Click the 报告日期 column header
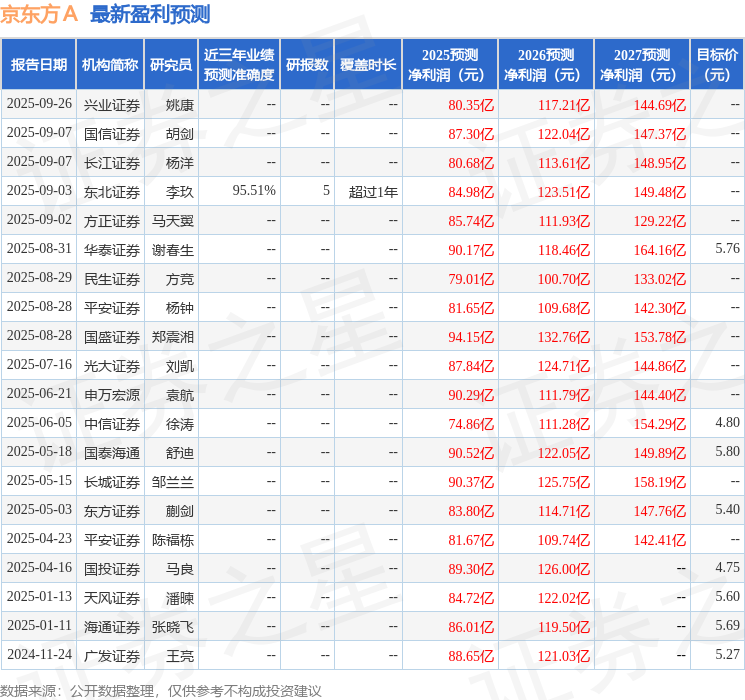Viewport: 745px width, 700px height. [x=38, y=65]
